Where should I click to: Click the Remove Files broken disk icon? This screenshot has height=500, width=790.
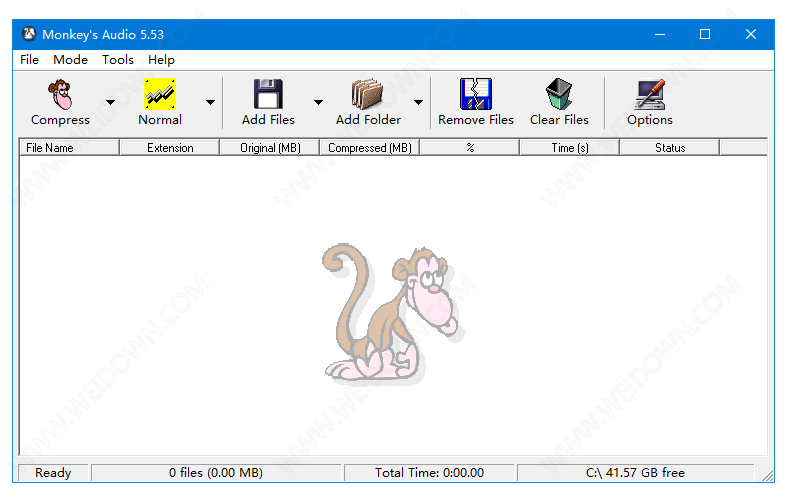coord(476,94)
